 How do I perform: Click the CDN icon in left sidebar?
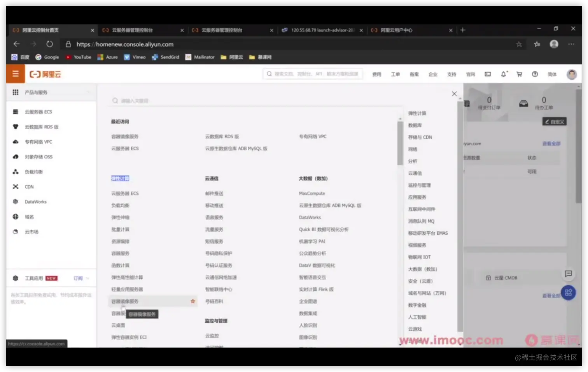point(16,187)
